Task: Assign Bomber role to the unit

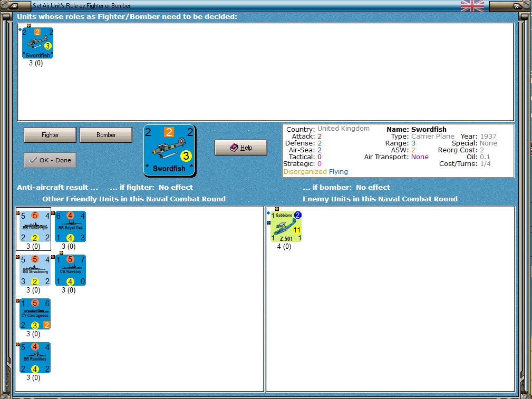Action: pos(106,135)
